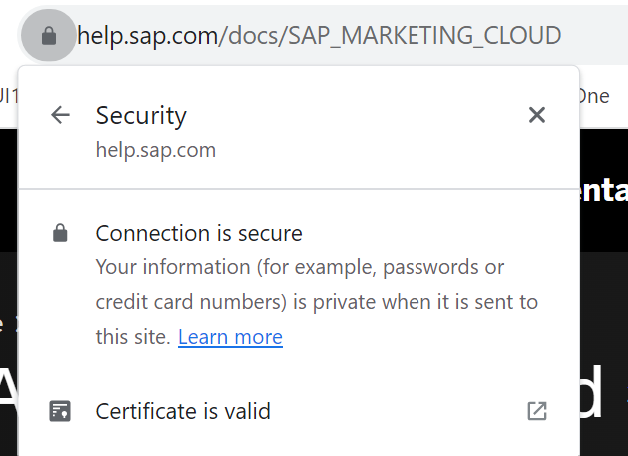
Task: Click the SAP_MARKETING_CLOUD part of the URL
Action: pos(425,36)
